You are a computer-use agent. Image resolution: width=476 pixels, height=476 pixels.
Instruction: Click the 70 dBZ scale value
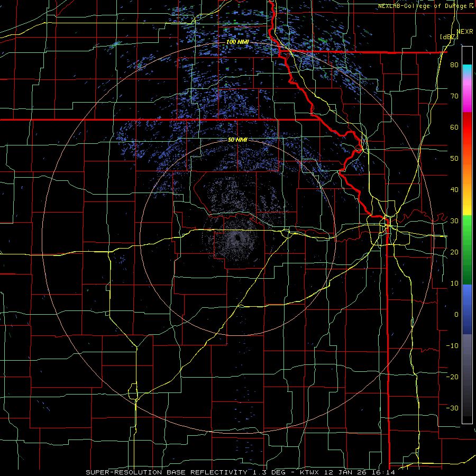click(x=454, y=96)
